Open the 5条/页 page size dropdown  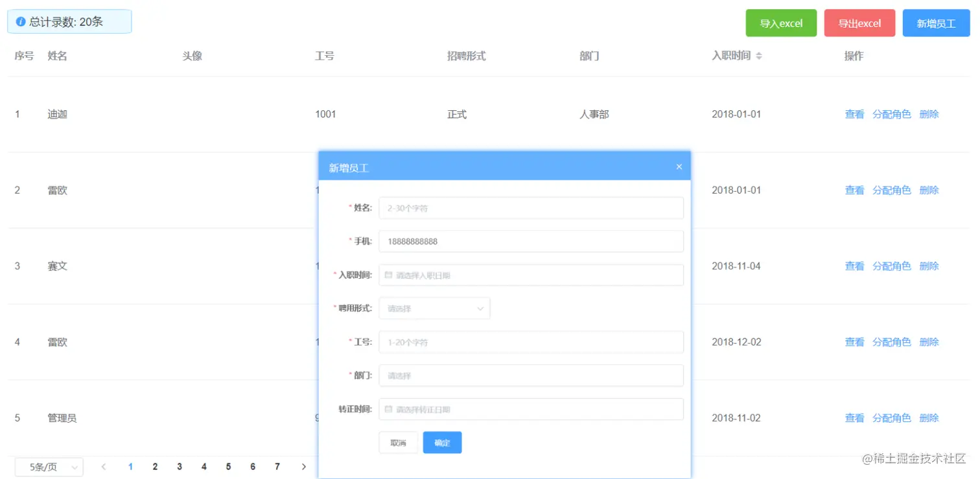(49, 467)
